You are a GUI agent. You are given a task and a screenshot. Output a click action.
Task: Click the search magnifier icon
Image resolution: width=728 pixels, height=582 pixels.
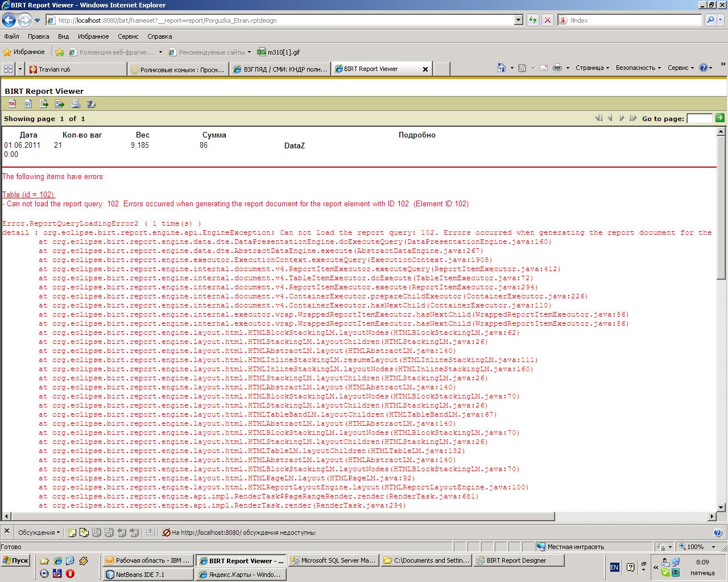point(710,20)
